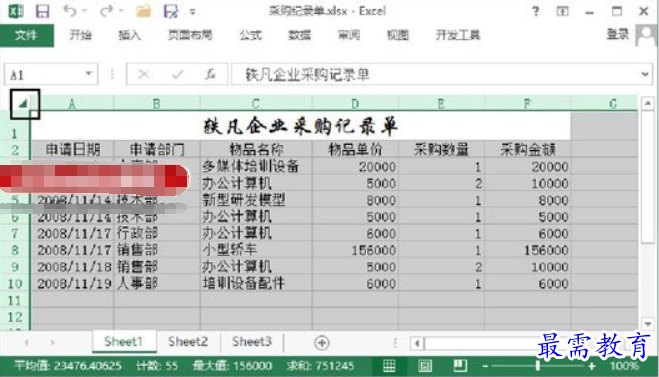Click the 新型研发模型 cell
Viewport: 659px width, 377px height.
coord(256,200)
